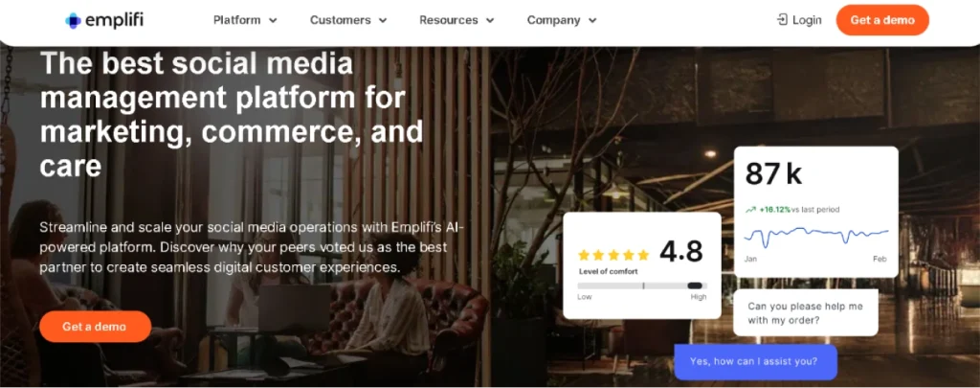
Task: Open the Platform menu
Action: coord(245,20)
